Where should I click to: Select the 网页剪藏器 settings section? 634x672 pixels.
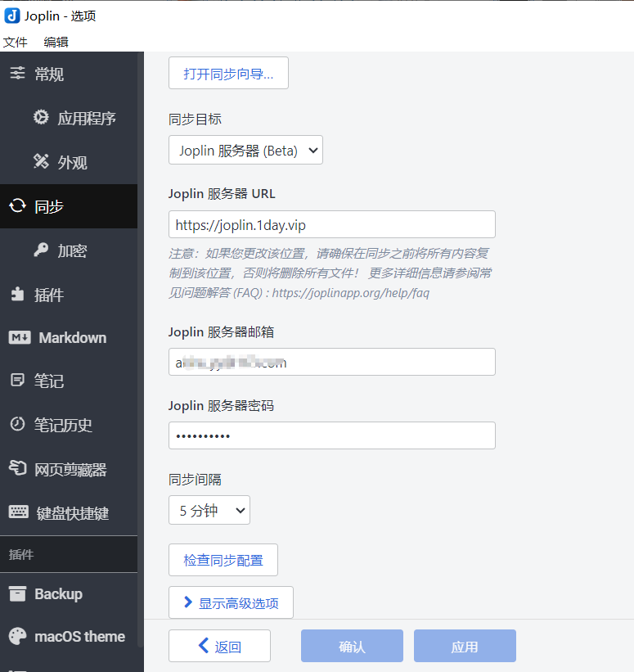(69, 469)
